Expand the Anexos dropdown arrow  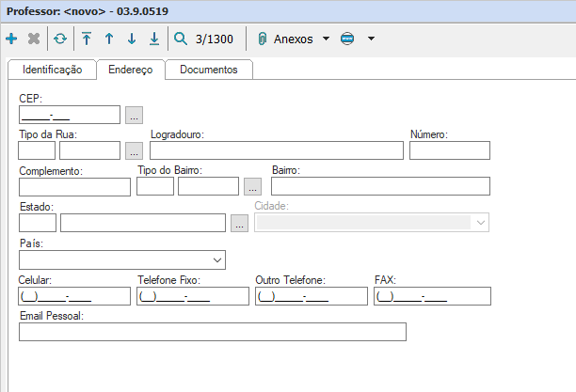tap(326, 39)
